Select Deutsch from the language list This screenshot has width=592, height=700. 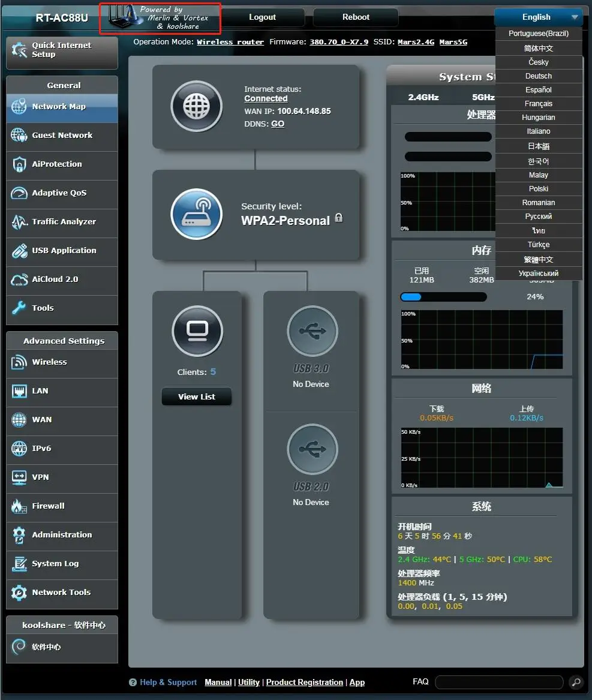[x=537, y=76]
